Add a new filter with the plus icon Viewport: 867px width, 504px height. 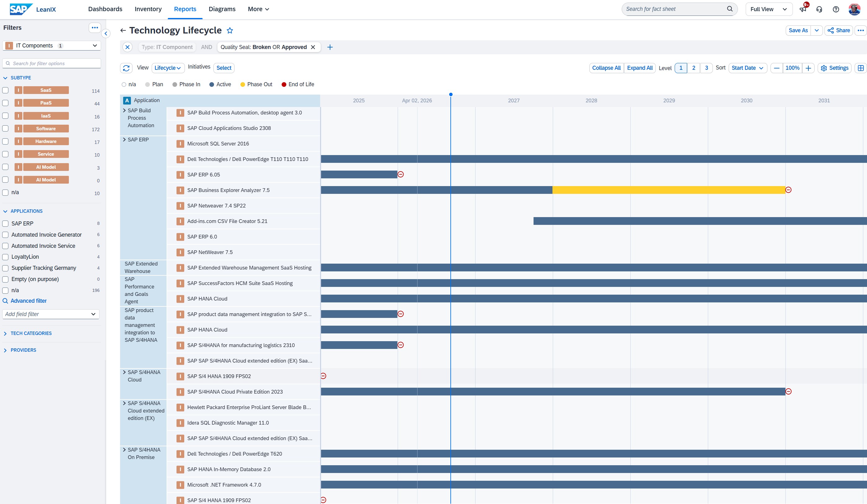[330, 47]
